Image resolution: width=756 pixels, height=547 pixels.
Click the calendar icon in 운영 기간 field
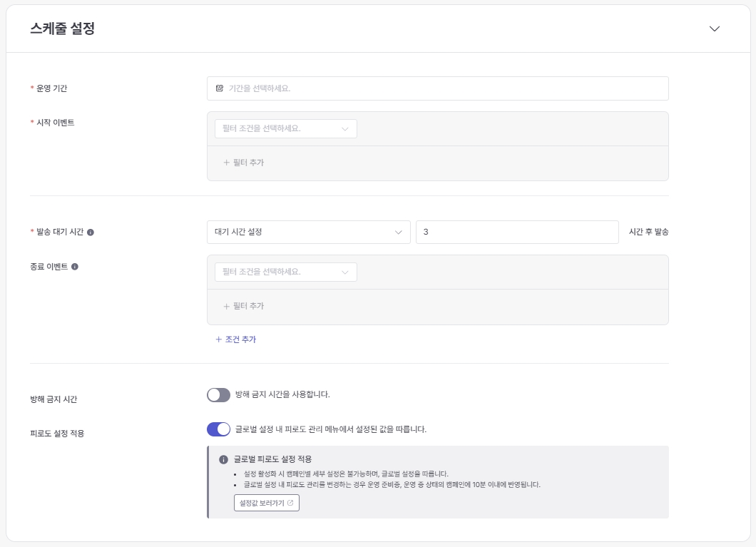tap(220, 88)
